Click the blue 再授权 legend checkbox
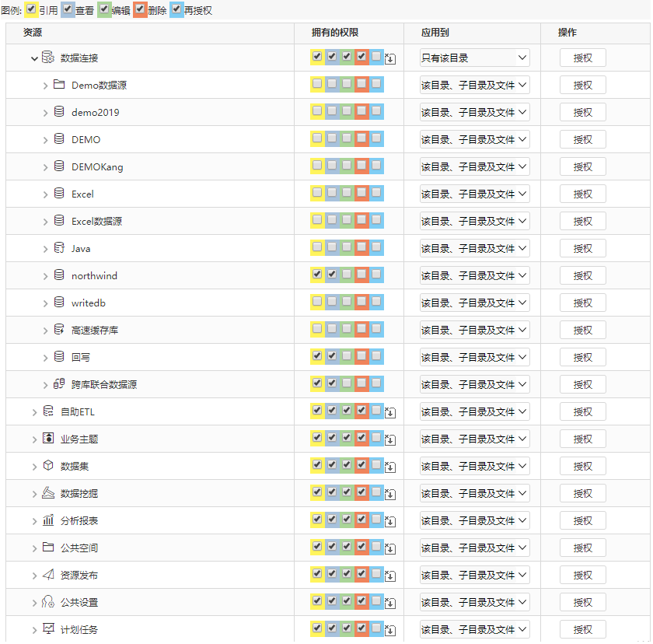This screenshot has width=653, height=644. coord(176,9)
